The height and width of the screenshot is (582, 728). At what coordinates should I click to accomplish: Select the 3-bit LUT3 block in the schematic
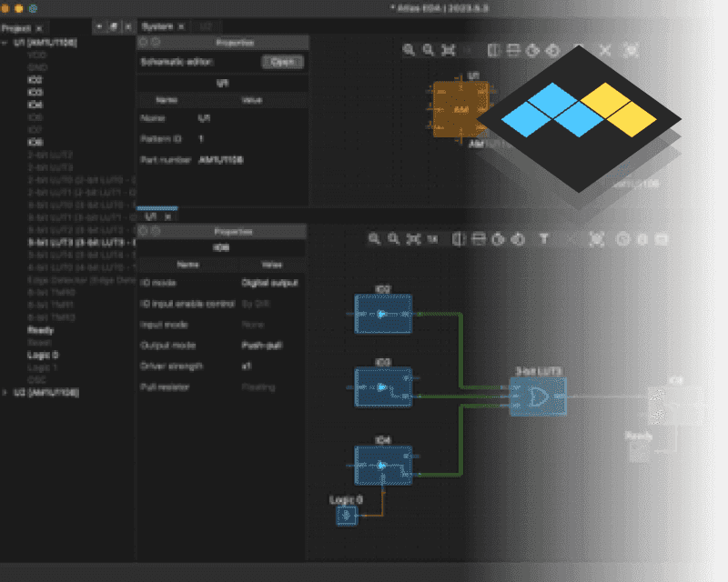[x=538, y=396]
